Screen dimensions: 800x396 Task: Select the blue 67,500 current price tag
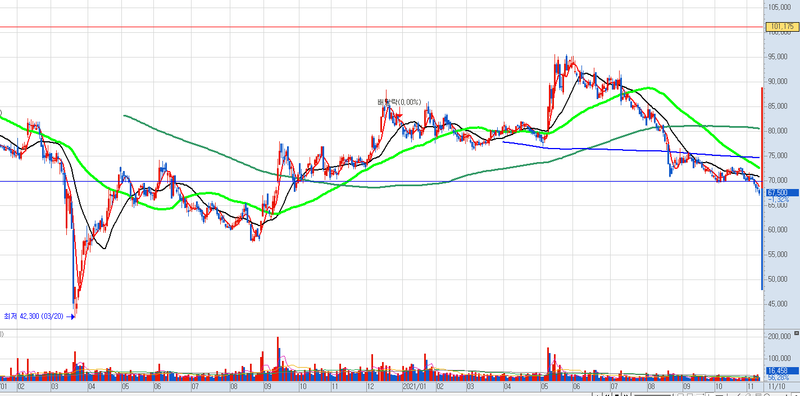(x=782, y=192)
